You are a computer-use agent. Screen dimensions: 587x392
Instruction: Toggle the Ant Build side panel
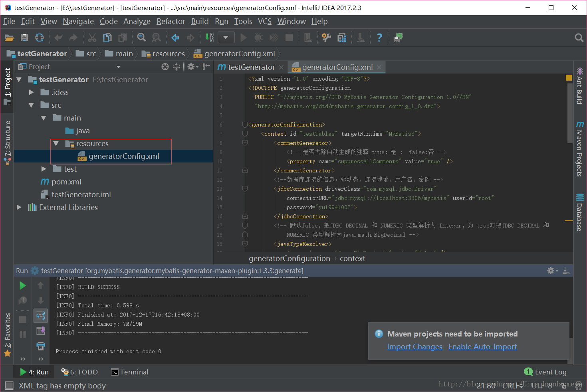(x=580, y=85)
